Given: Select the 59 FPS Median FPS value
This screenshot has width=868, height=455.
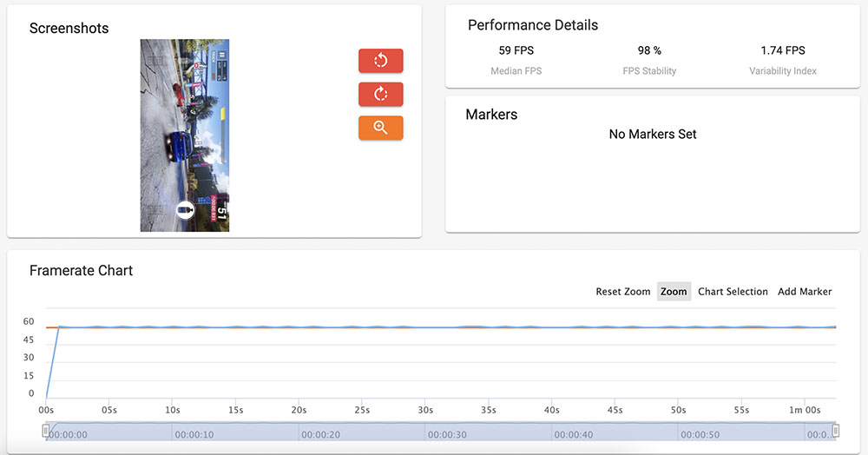Looking at the screenshot, I should 516,50.
